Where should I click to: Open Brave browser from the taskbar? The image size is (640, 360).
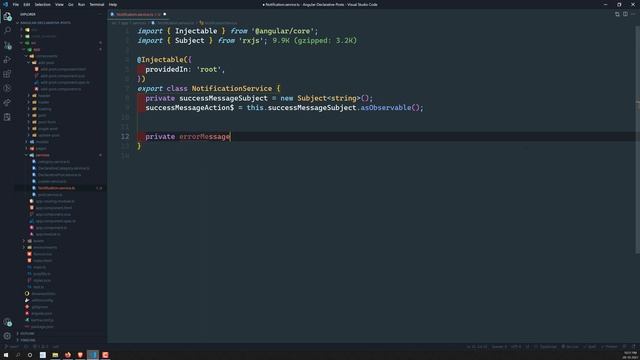[x=80, y=355]
